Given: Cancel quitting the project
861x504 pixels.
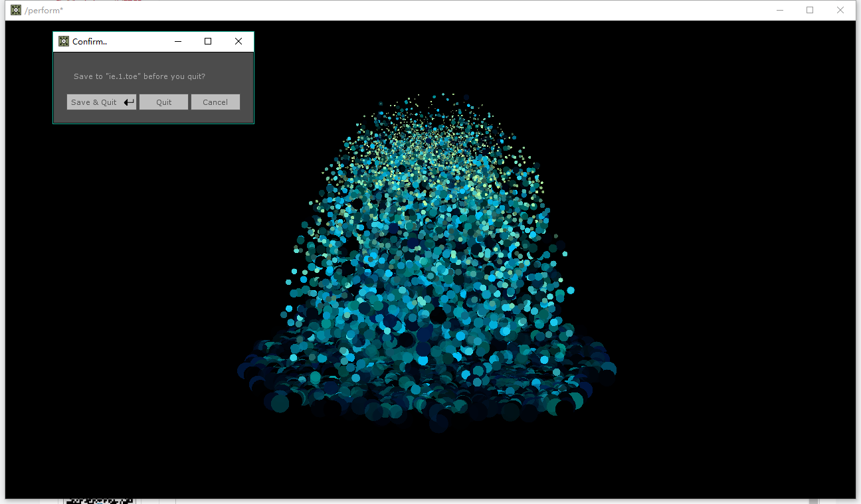Looking at the screenshot, I should pos(215,102).
